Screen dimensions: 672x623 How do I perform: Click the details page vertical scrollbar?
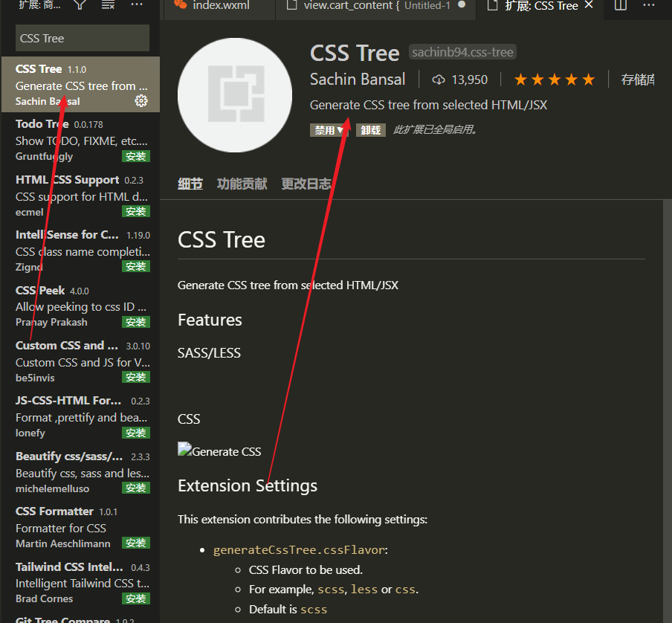668,411
